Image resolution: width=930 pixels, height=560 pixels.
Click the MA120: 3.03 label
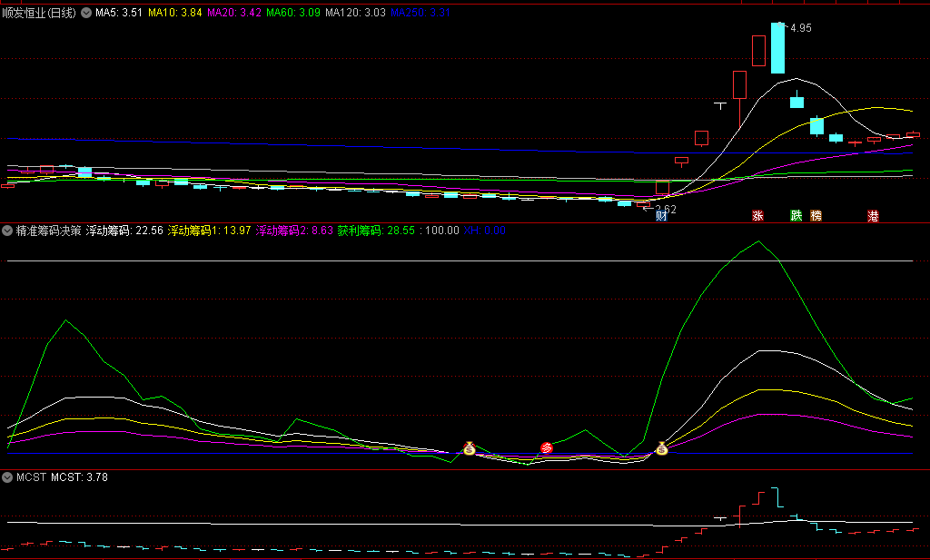click(x=355, y=13)
